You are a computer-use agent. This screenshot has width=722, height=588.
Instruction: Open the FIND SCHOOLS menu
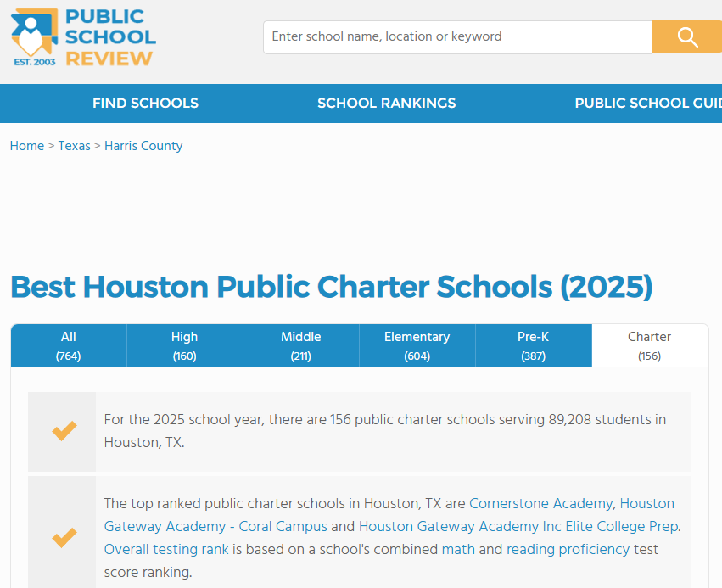[x=145, y=103]
